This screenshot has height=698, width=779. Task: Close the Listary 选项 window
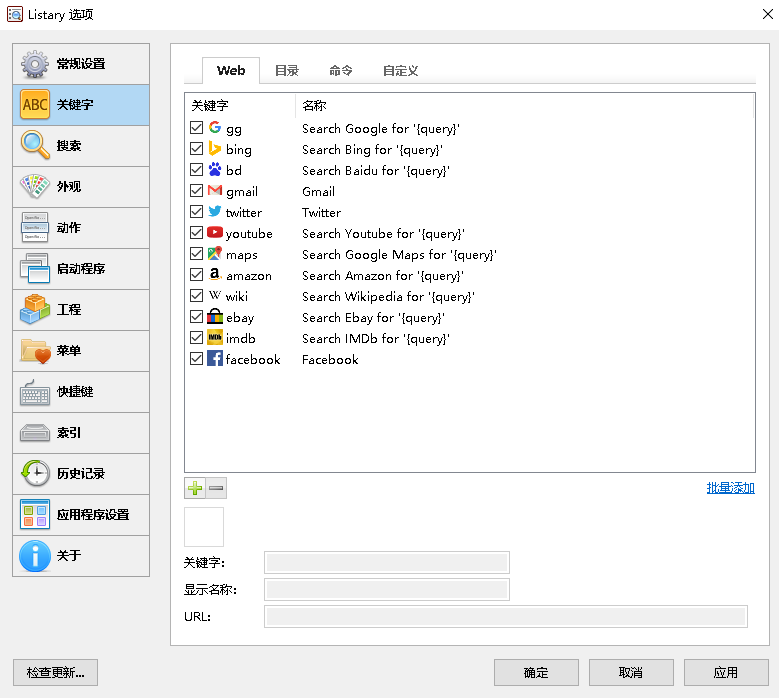tap(768, 14)
